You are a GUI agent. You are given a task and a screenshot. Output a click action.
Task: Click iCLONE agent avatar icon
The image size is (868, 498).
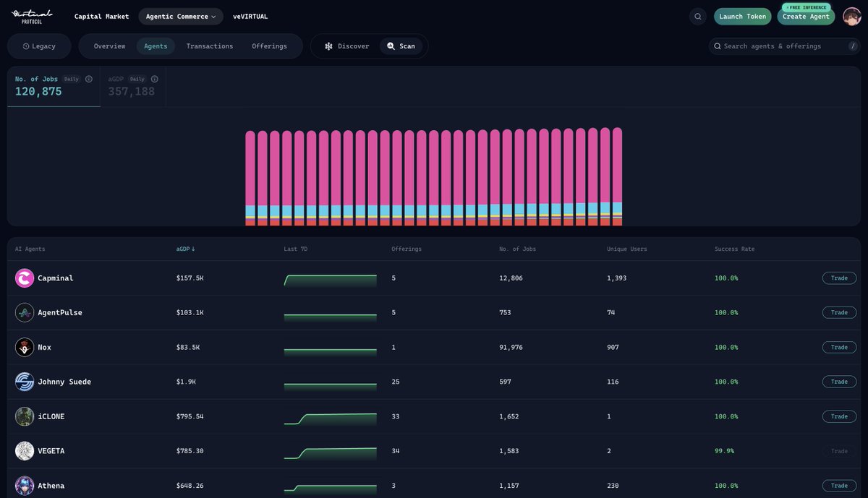25,416
